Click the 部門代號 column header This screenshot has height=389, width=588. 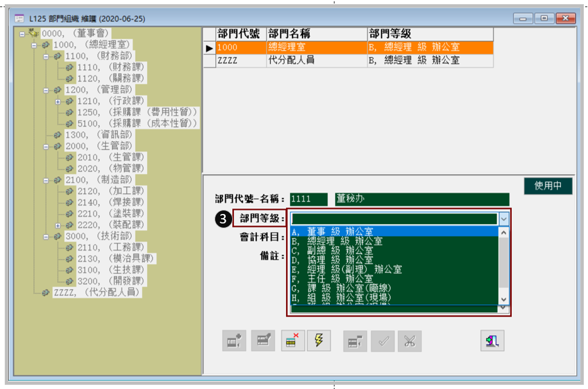coord(241,34)
